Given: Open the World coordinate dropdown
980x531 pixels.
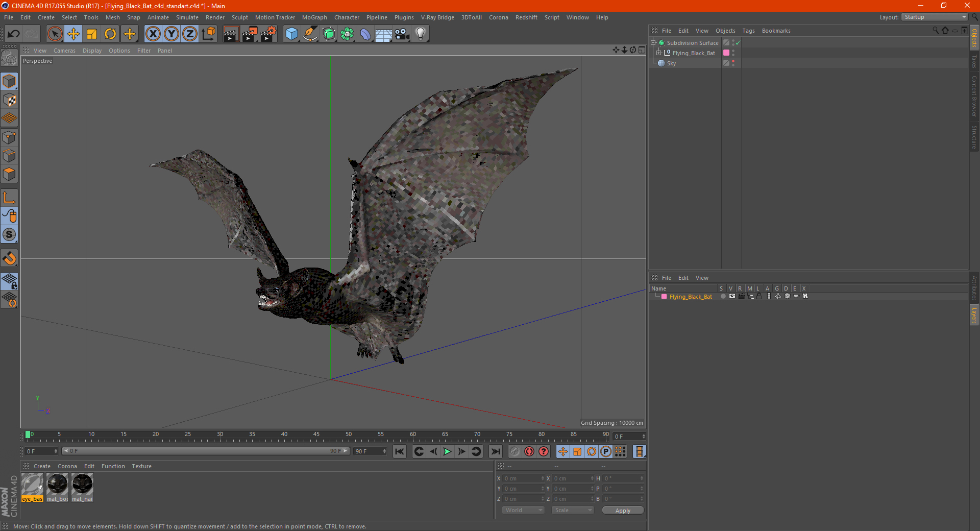Looking at the screenshot, I should pyautogui.click(x=523, y=510).
